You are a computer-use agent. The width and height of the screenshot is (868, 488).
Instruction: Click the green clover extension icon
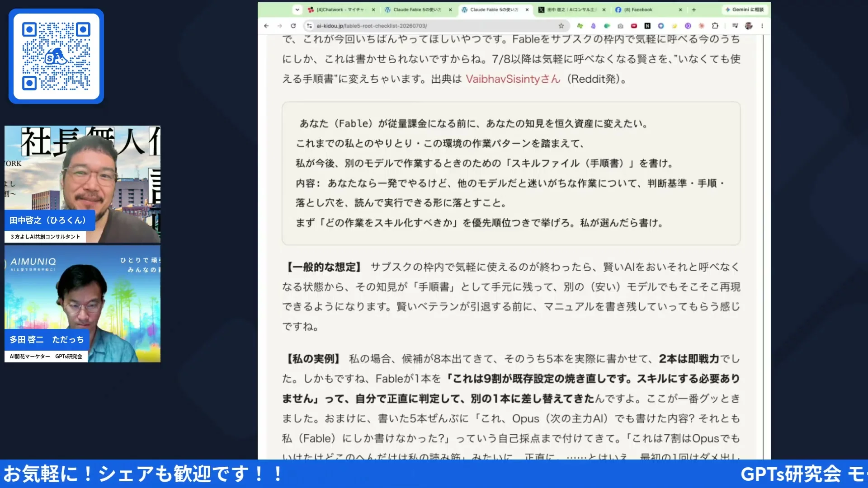coord(580,26)
